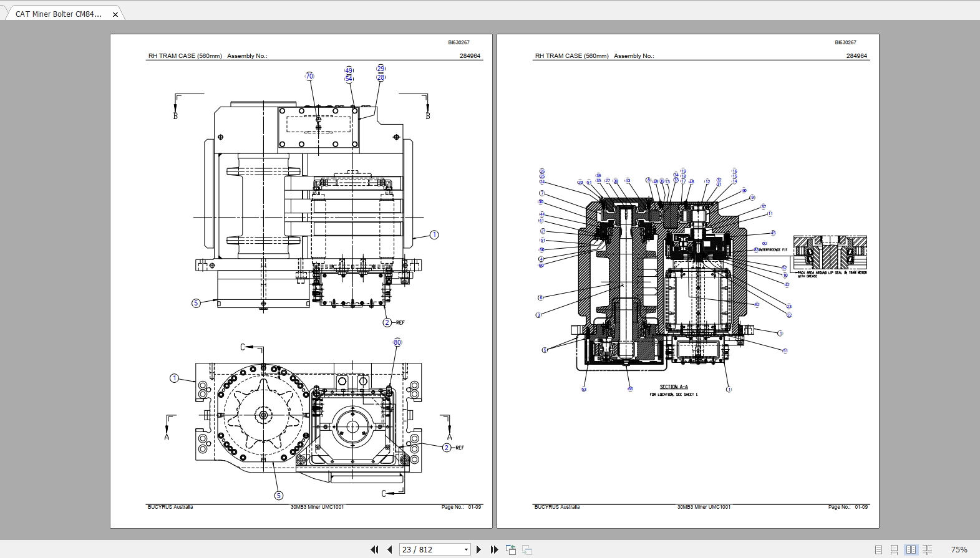Click the 75% zoom level indicator
Viewport: 980px width, 558px height.
pos(959,549)
